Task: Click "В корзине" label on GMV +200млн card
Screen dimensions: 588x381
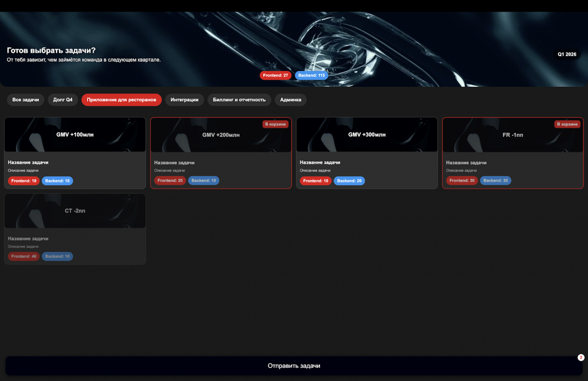Action: pyautogui.click(x=275, y=124)
